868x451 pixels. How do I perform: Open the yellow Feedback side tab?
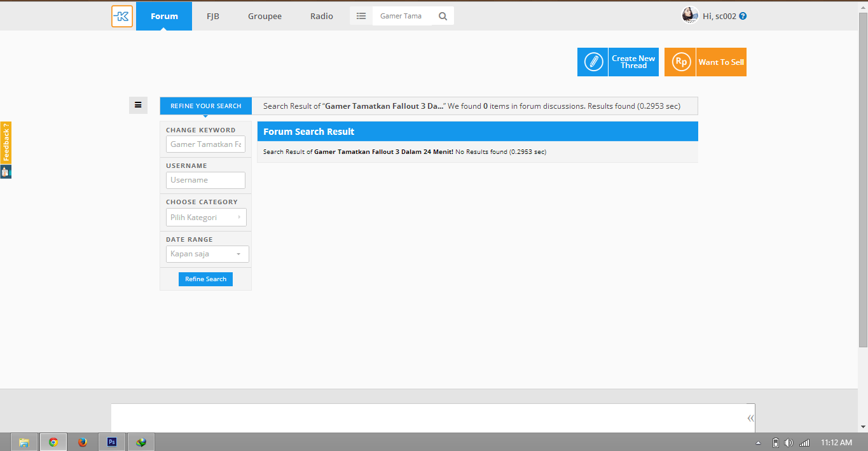coord(6,143)
